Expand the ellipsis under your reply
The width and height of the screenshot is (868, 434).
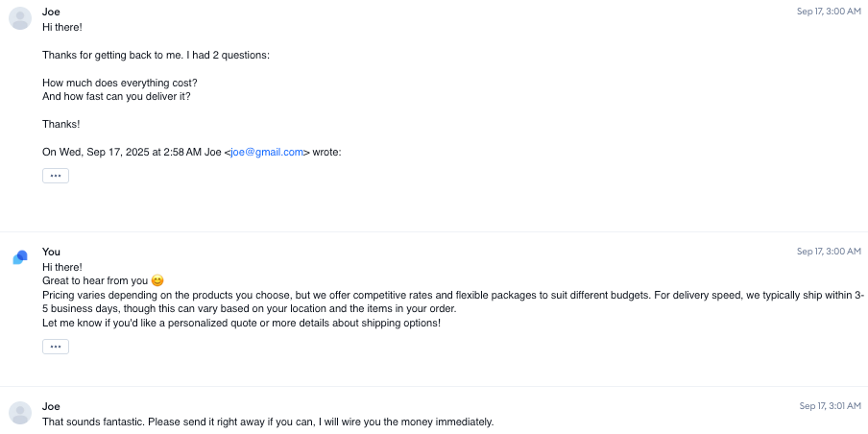click(x=56, y=347)
